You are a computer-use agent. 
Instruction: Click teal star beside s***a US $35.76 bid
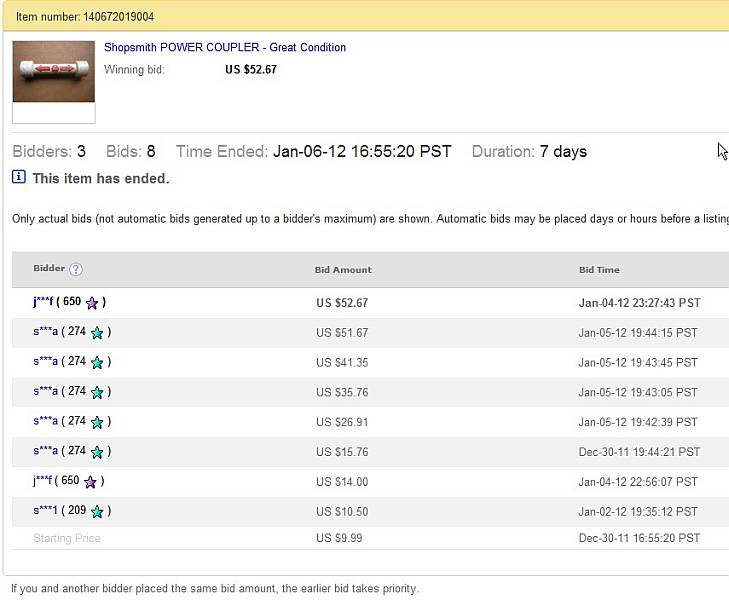(x=97, y=393)
